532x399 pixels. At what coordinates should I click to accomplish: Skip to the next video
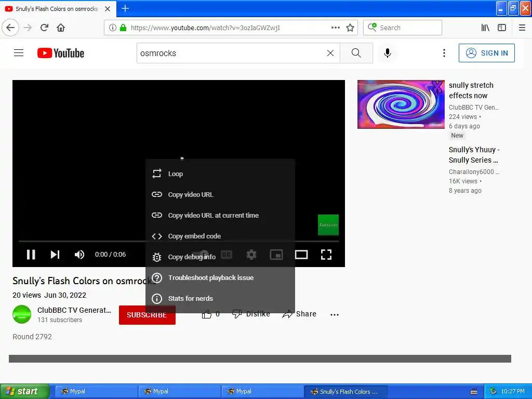coord(55,255)
